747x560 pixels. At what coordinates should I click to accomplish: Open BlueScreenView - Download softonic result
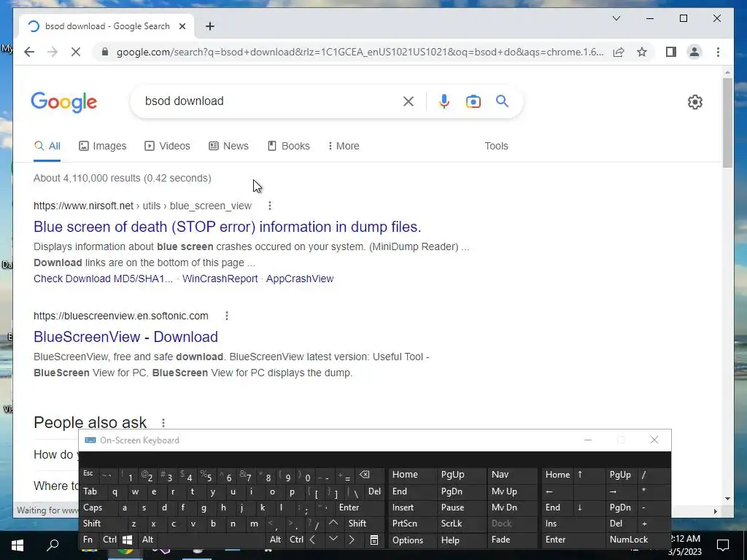click(125, 337)
